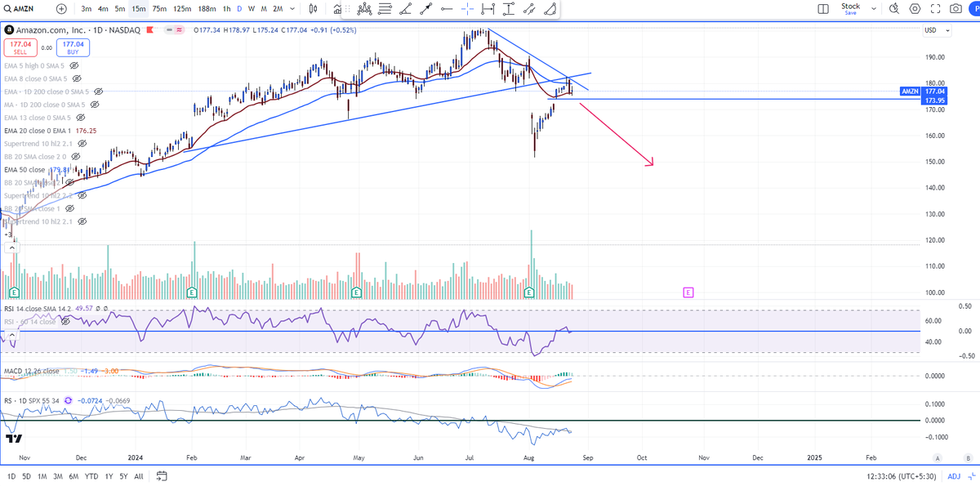Image resolution: width=980 pixels, height=486 pixels.
Task: Toggle auto scale A button
Action: point(938,457)
